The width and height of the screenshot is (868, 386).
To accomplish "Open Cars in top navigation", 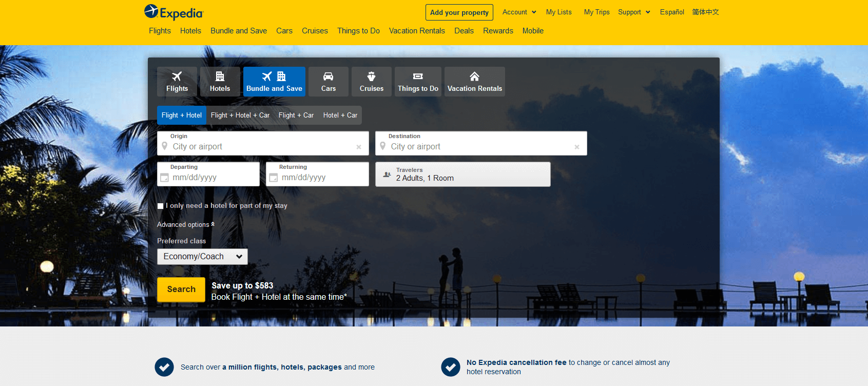I will (x=284, y=31).
